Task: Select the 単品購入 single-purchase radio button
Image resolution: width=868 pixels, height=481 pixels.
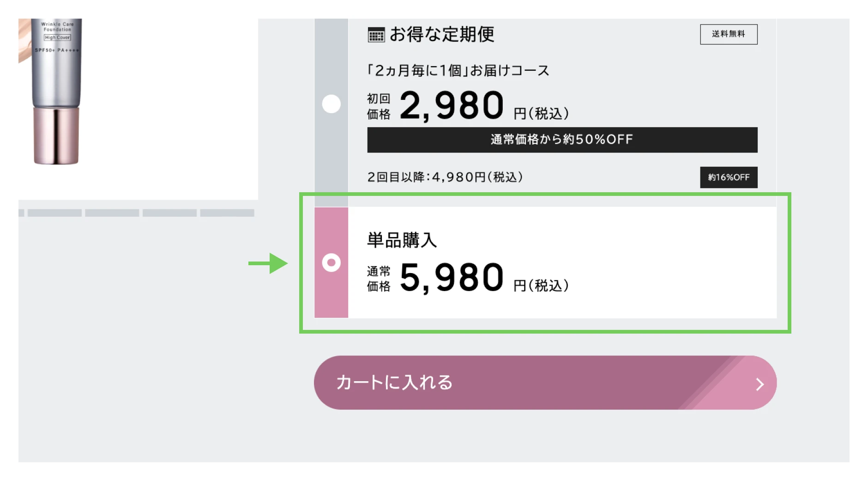Action: [x=331, y=262]
